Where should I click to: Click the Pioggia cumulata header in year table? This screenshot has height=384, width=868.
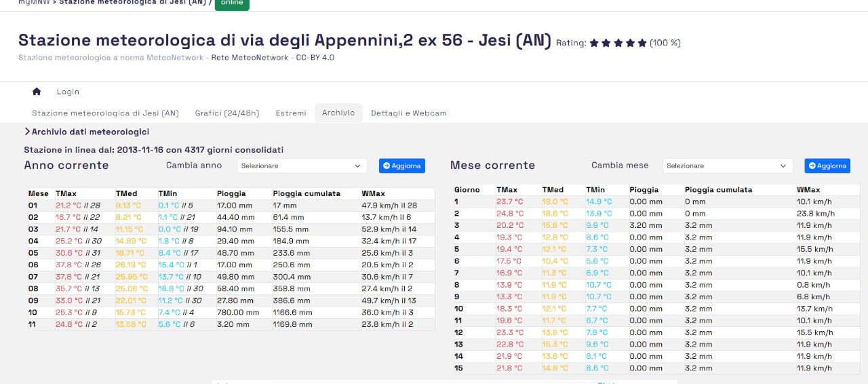306,193
